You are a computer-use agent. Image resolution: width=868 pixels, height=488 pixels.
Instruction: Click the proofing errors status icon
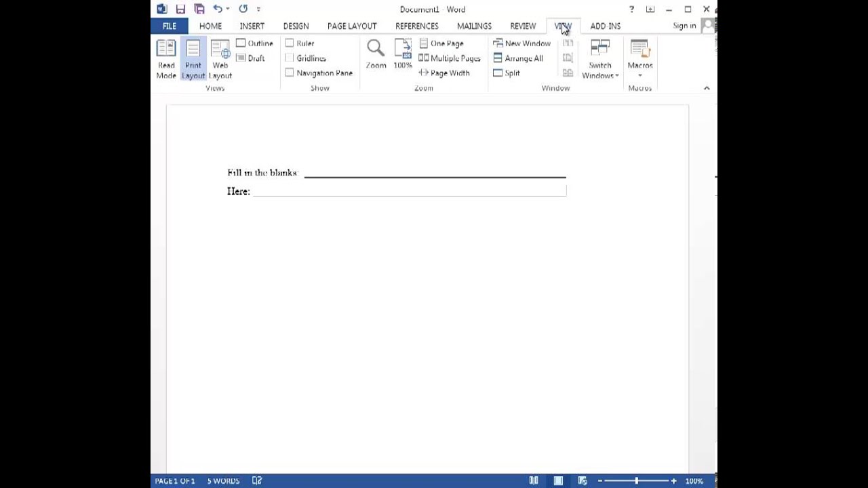pyautogui.click(x=257, y=481)
